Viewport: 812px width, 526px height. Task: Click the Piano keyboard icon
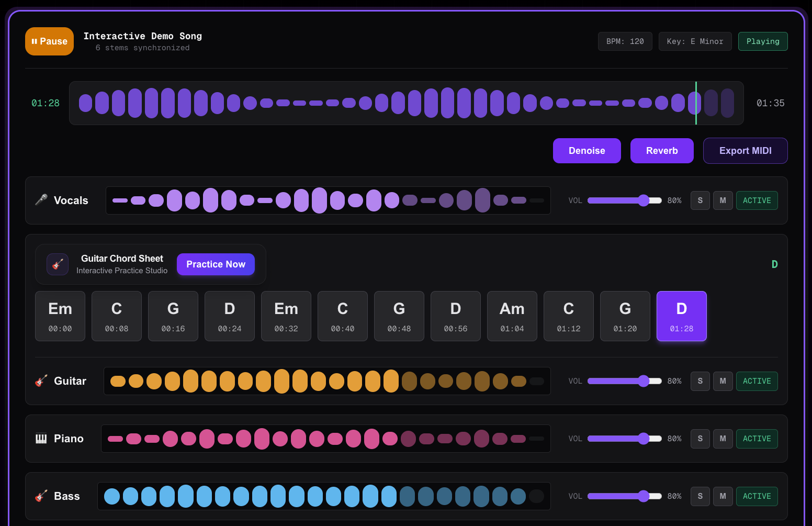(x=41, y=438)
